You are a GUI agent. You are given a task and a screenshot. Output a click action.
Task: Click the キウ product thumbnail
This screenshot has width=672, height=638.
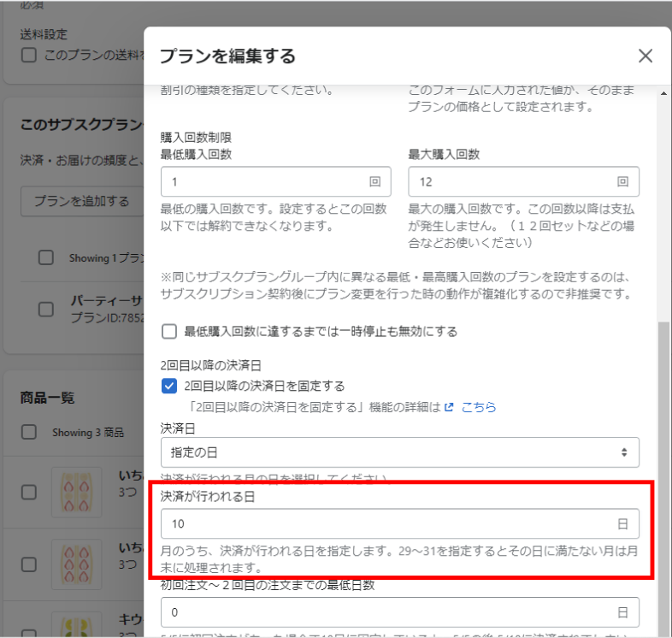(x=77, y=625)
